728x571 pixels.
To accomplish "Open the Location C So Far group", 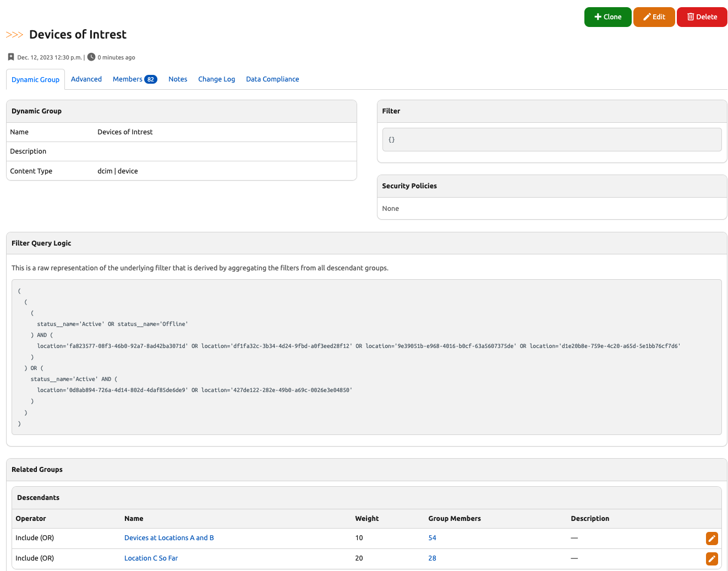I will click(x=151, y=558).
